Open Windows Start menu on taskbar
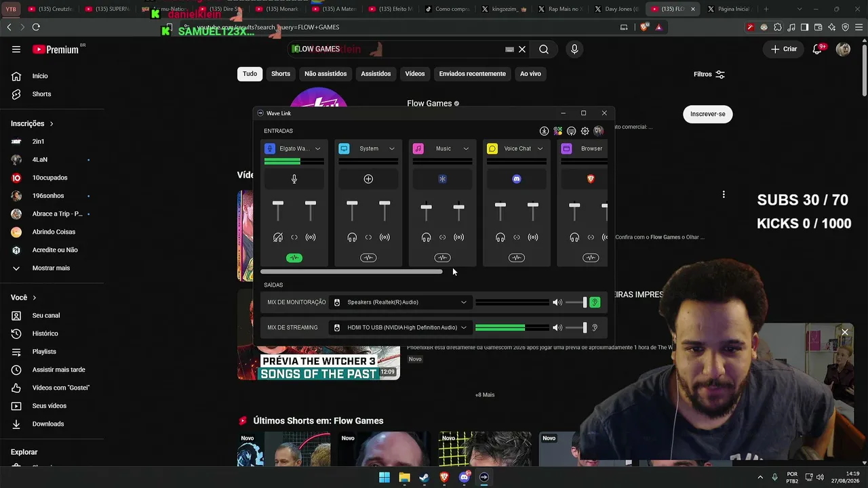Image resolution: width=868 pixels, height=488 pixels. pyautogui.click(x=384, y=477)
